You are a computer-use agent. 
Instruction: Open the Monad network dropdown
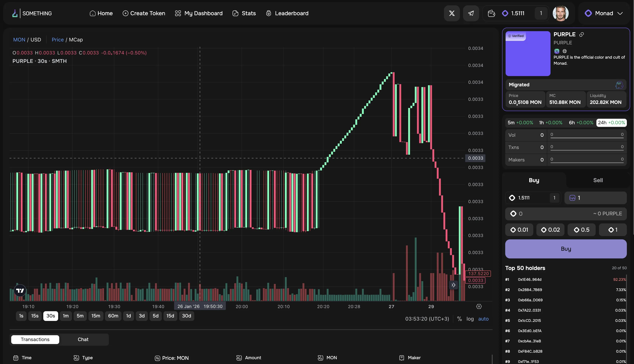[604, 13]
